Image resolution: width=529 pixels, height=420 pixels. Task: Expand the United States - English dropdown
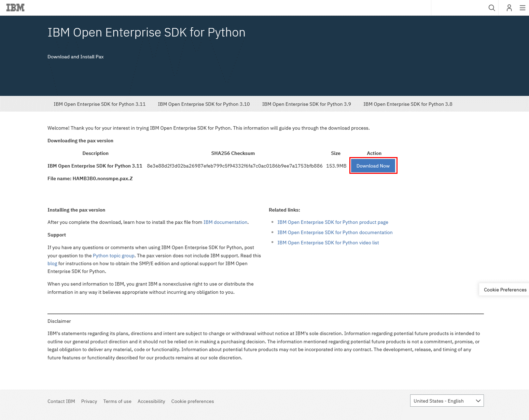(x=447, y=401)
